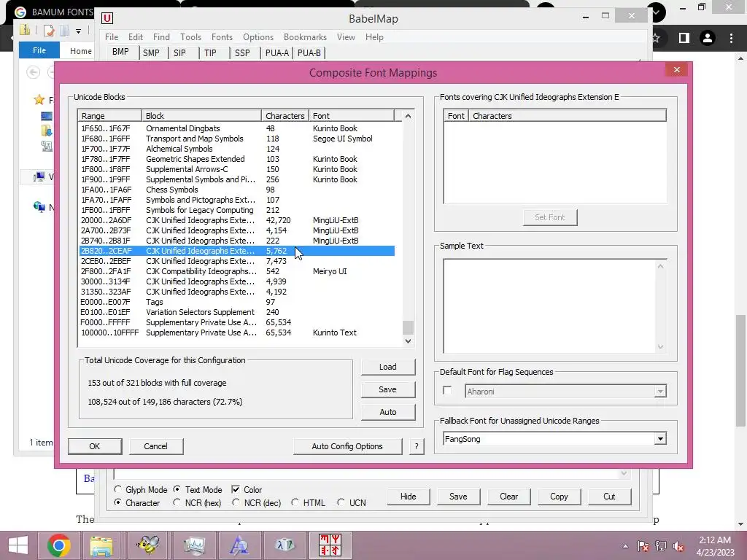Enable Default Font for Flag Sequences checkbox
This screenshot has width=747, height=560.
click(447, 391)
